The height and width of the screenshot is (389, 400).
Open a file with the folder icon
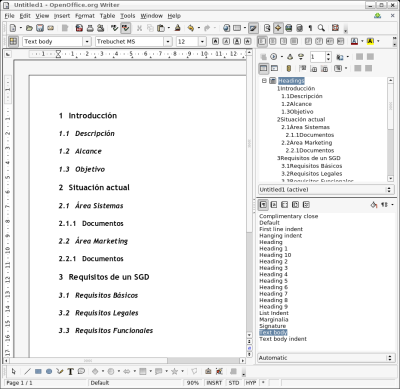click(29, 28)
